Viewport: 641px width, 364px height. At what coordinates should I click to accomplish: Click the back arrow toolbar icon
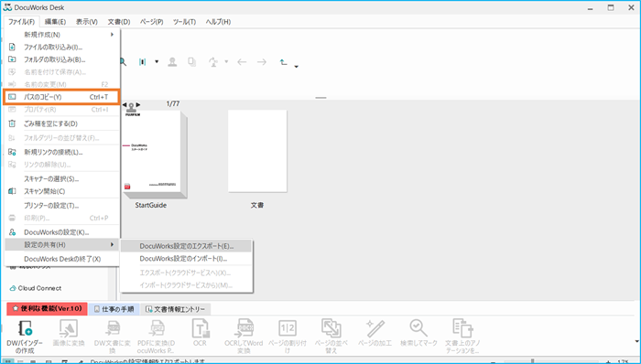[x=242, y=62]
